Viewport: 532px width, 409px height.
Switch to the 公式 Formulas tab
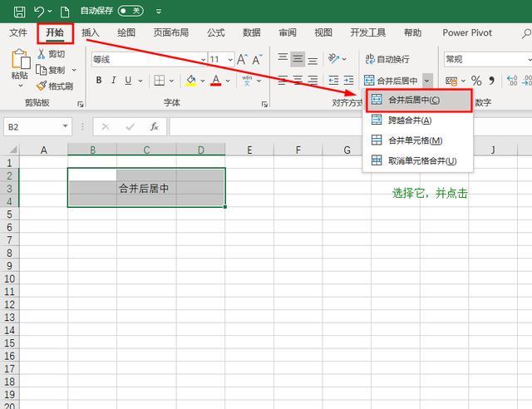pos(216,33)
